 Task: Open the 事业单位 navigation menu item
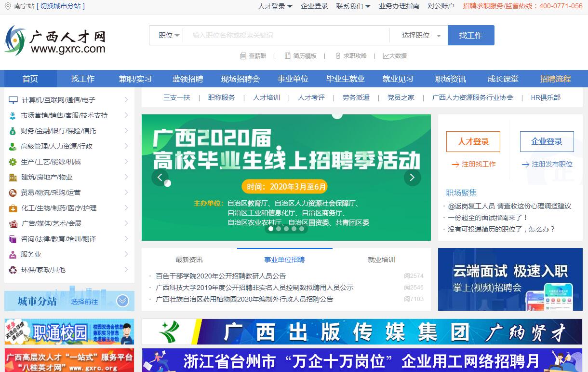293,79
